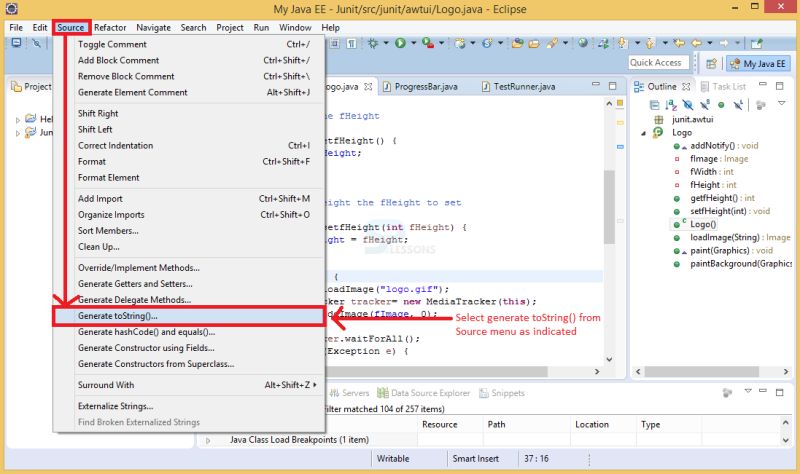Click the Outline view icon
Image resolution: width=800 pixels, height=474 pixels.
639,87
